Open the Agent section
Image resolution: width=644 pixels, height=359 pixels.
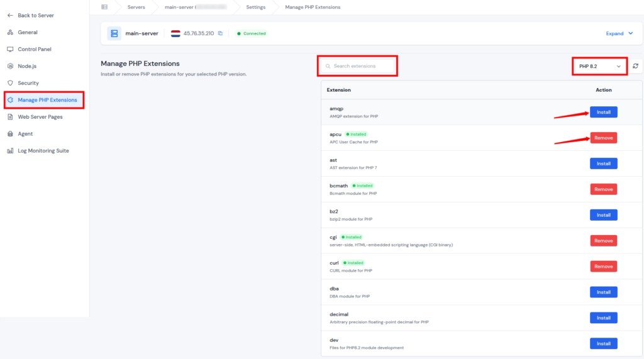(x=25, y=133)
